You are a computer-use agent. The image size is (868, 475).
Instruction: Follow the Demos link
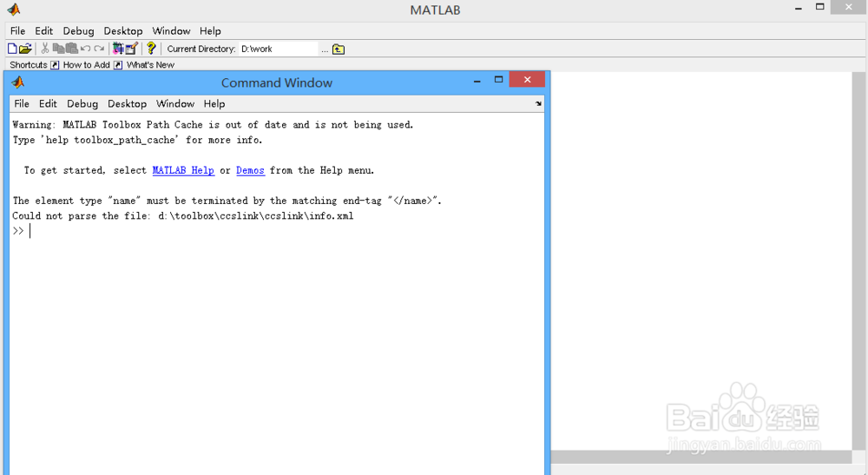(250, 170)
